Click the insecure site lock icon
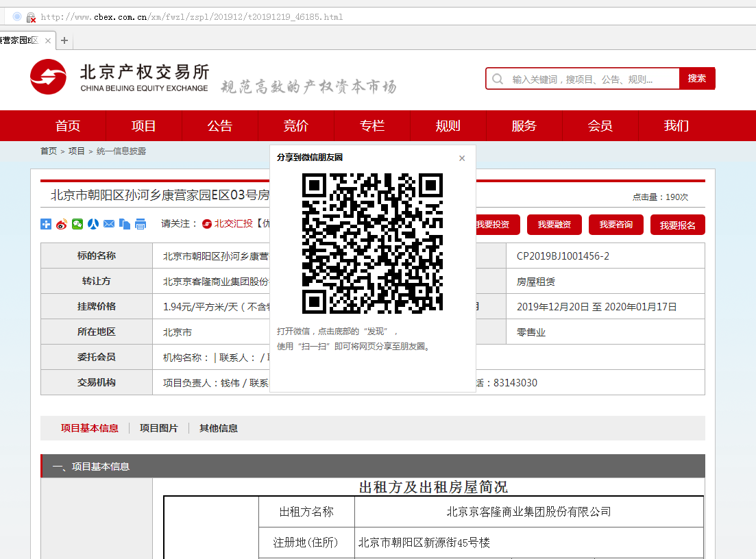The height and width of the screenshot is (559, 756). [31, 17]
